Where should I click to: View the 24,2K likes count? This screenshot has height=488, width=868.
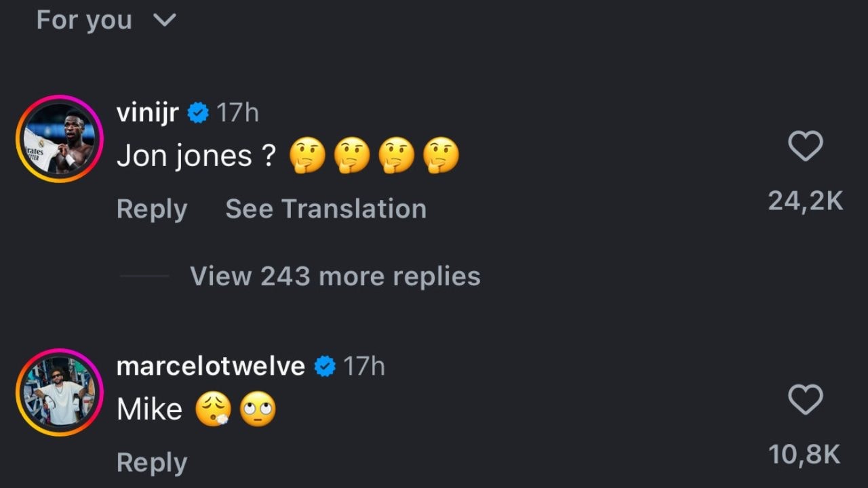point(806,201)
